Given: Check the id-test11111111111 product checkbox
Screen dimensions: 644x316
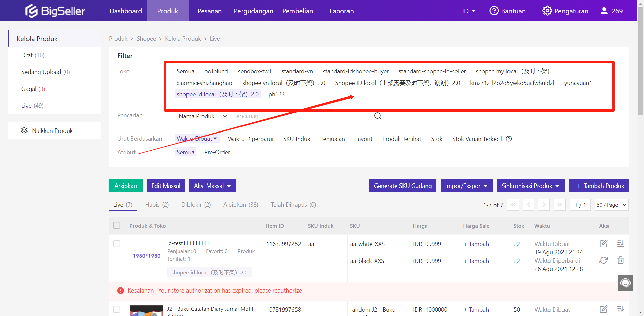Looking at the screenshot, I should [117, 244].
